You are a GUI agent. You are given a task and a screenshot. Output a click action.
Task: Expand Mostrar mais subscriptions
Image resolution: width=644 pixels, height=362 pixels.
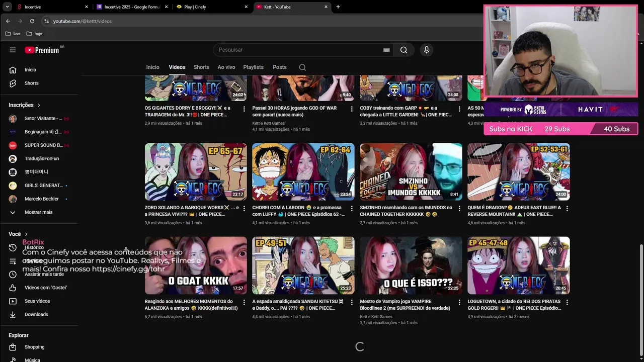[39, 212]
